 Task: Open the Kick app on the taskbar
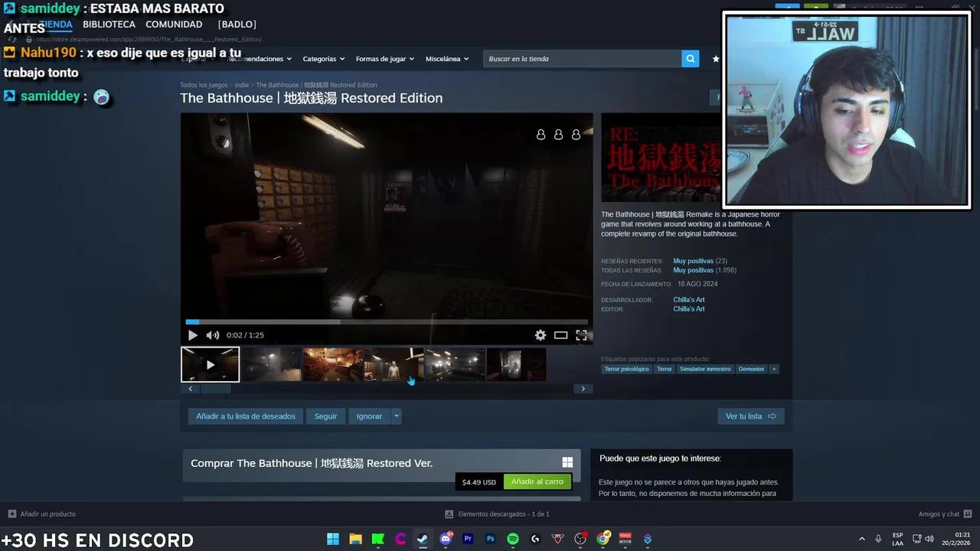(x=378, y=539)
